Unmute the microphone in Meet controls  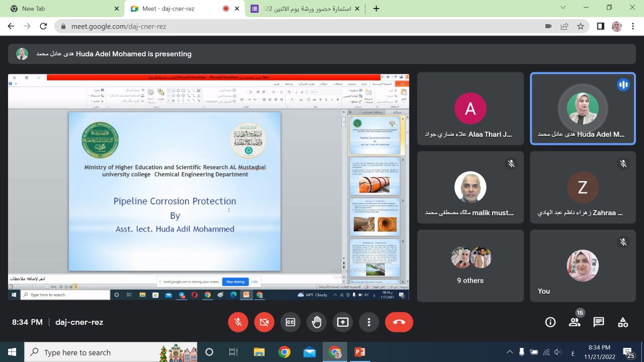(x=238, y=322)
